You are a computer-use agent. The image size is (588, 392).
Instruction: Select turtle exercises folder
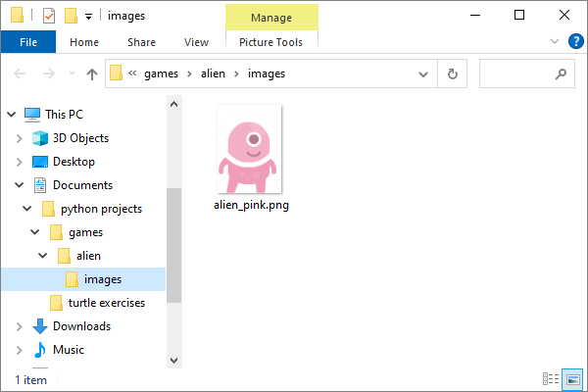point(107,303)
